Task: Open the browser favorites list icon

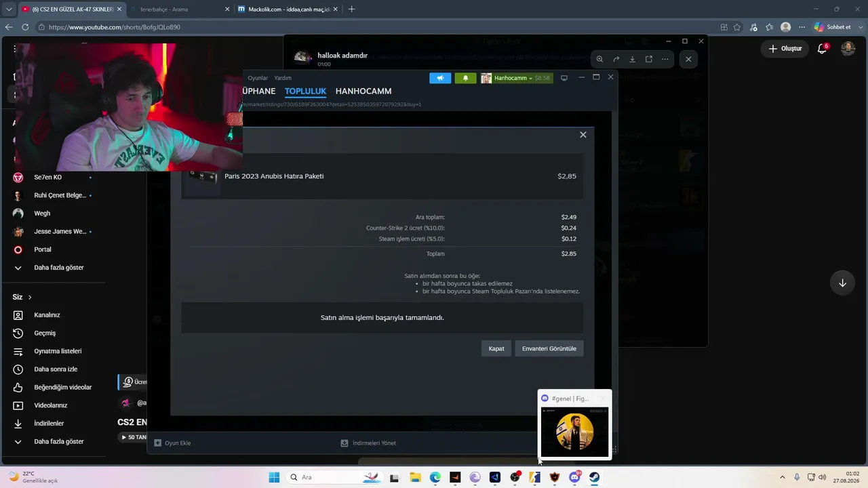Action: 770,27
